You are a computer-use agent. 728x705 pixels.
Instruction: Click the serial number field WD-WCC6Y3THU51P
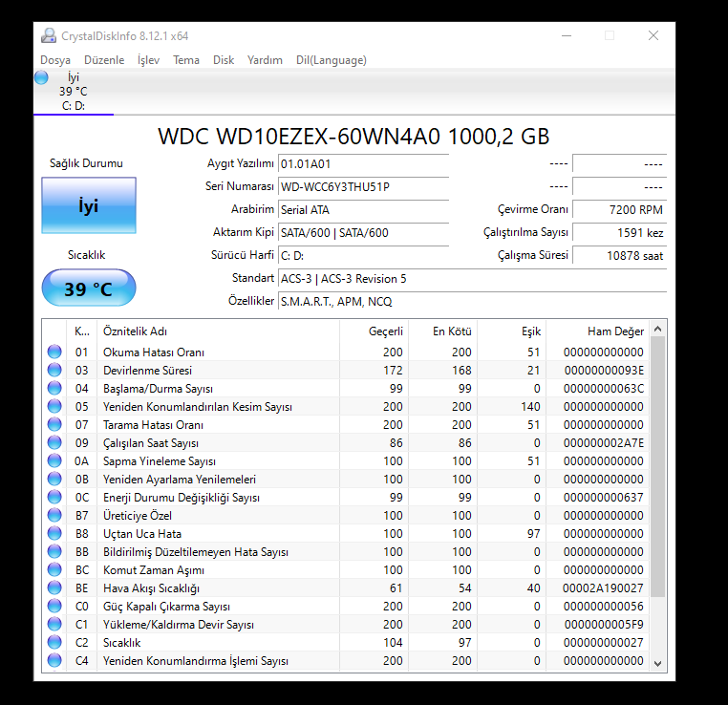(x=364, y=187)
